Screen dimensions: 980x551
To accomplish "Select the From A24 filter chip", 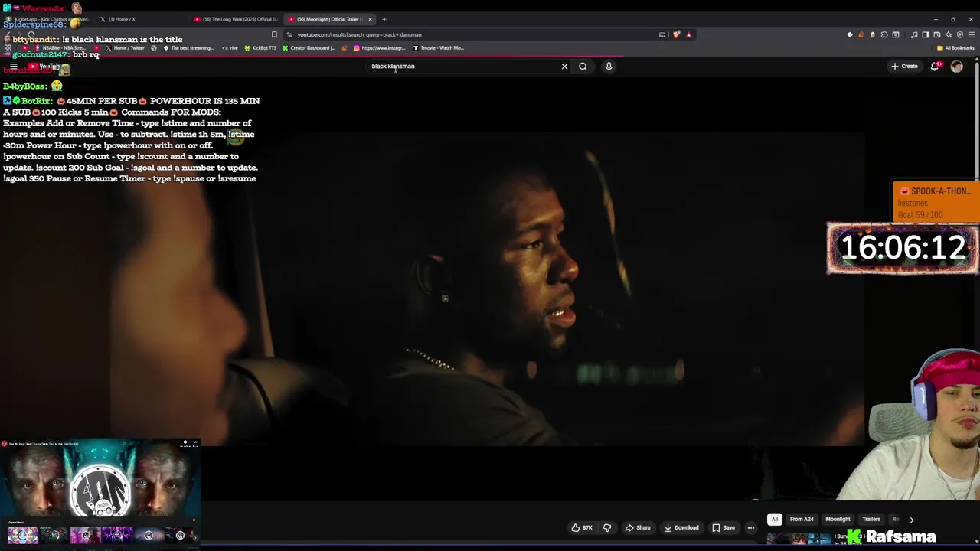I will 802,519.
